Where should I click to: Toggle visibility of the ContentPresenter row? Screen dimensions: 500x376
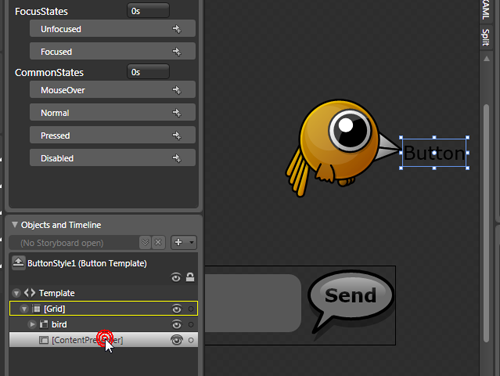click(x=177, y=340)
